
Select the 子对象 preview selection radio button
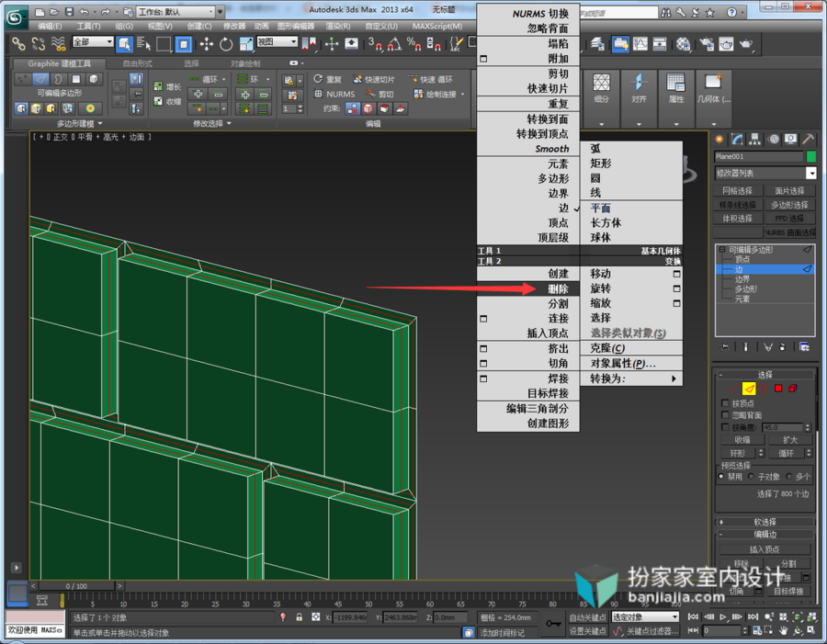tap(751, 476)
